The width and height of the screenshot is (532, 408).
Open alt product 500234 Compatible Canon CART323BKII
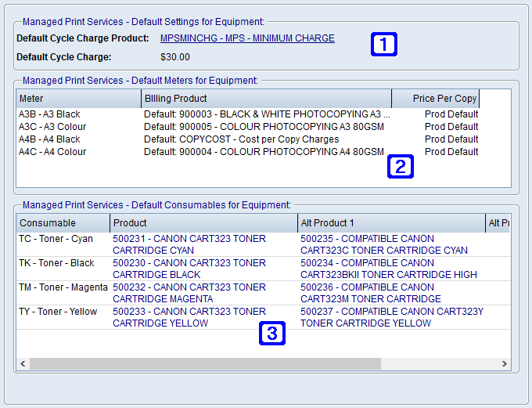[x=389, y=269]
